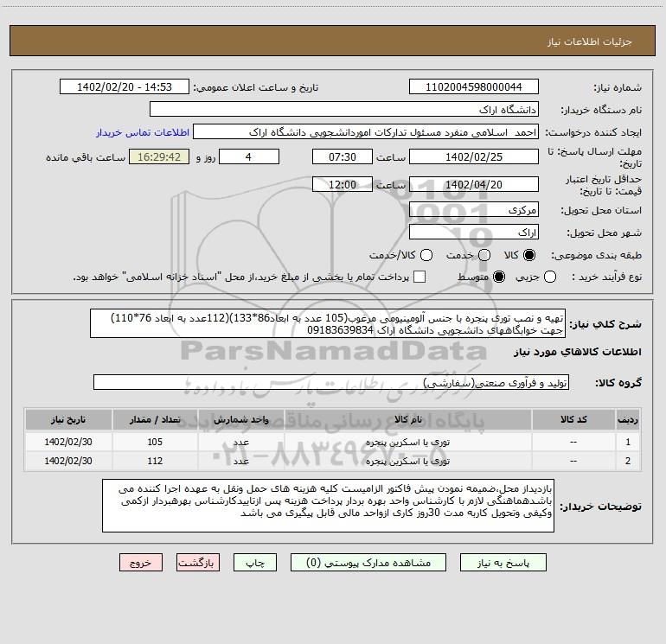Image resolution: width=666 pixels, height=644 pixels.
Task: Click the بازگشت back button
Action: tap(198, 563)
